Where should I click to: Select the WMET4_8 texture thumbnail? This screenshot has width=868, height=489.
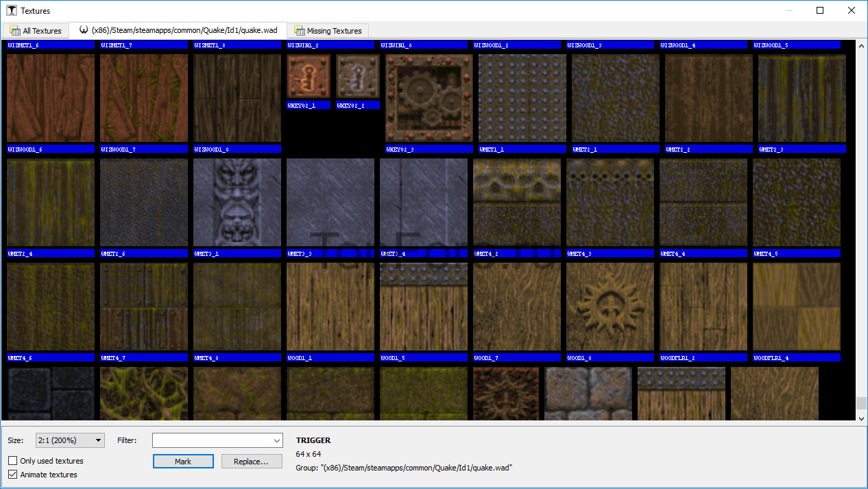click(x=237, y=307)
